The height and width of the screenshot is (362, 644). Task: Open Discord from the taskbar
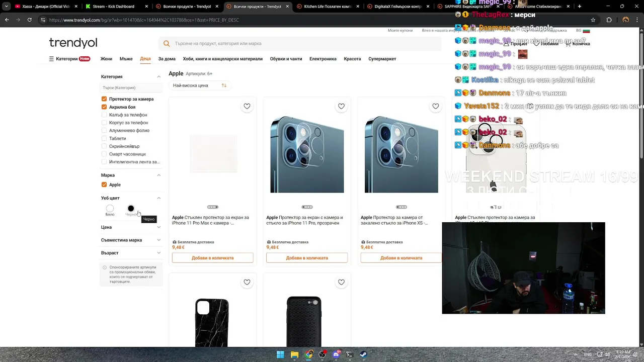[x=336, y=354]
